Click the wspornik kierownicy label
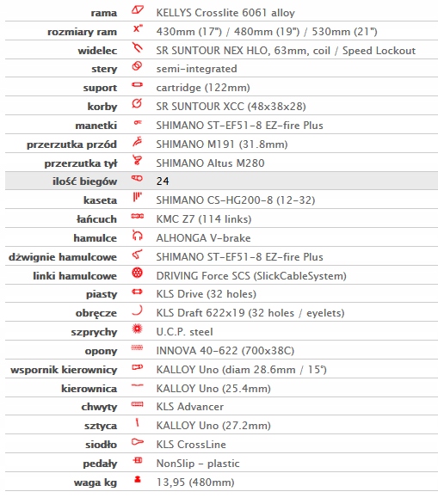Image resolution: width=438 pixels, height=504 pixels. point(64,370)
